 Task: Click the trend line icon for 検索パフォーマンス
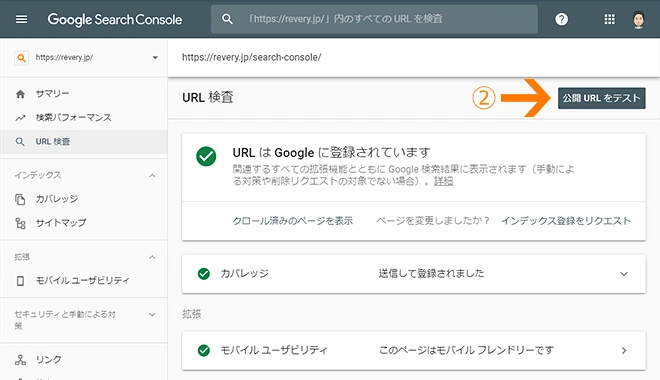tap(20, 118)
